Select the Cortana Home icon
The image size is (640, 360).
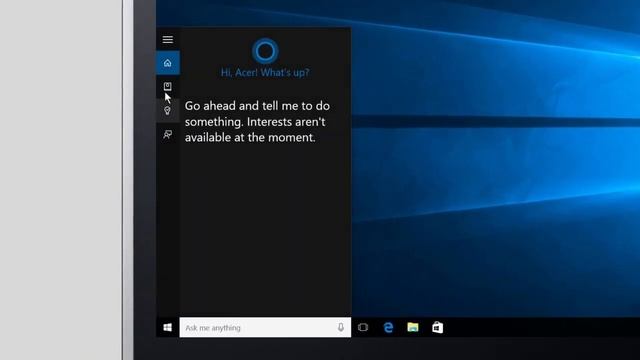(x=168, y=63)
